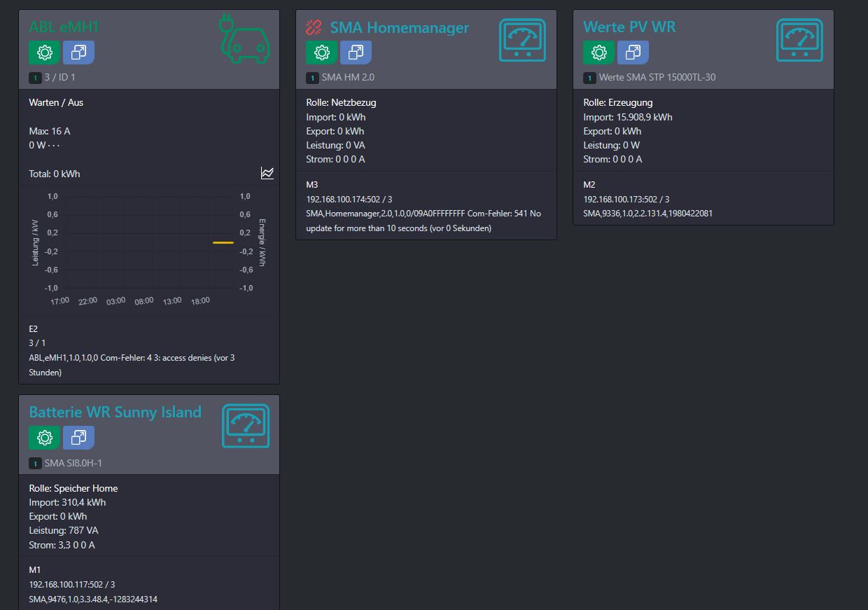Click the 'Leistung / kW' axis label
The image size is (868, 610).
[35, 242]
